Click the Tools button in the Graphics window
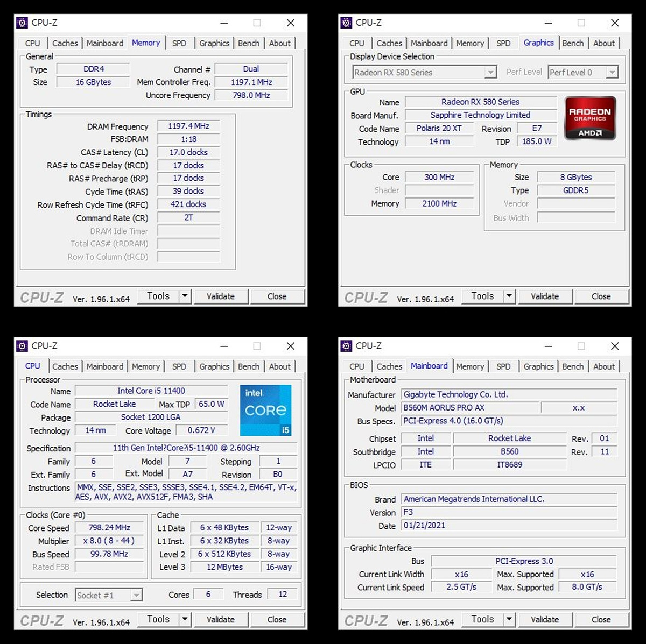This screenshot has height=644, width=646. (x=482, y=296)
